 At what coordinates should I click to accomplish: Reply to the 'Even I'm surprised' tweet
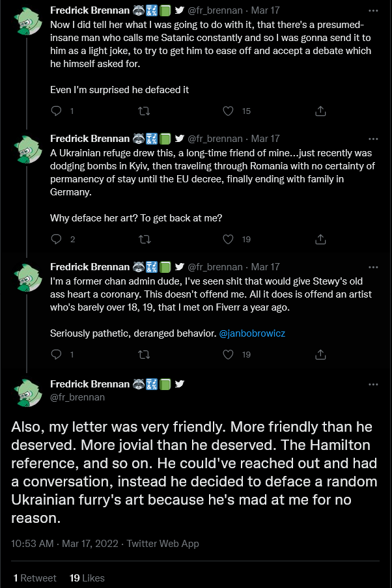[56, 111]
